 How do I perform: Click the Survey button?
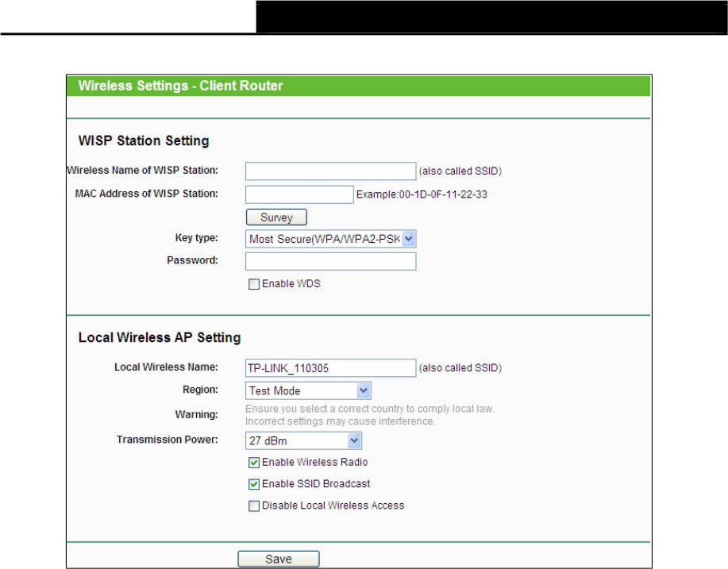click(276, 217)
